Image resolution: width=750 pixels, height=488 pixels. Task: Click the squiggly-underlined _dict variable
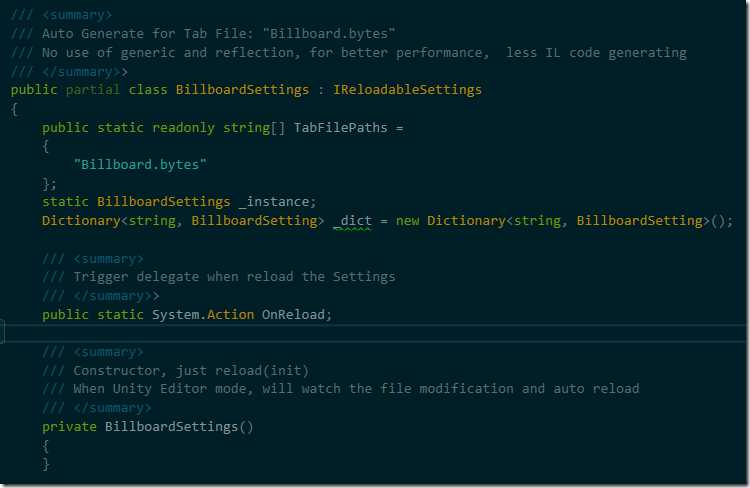[352, 221]
